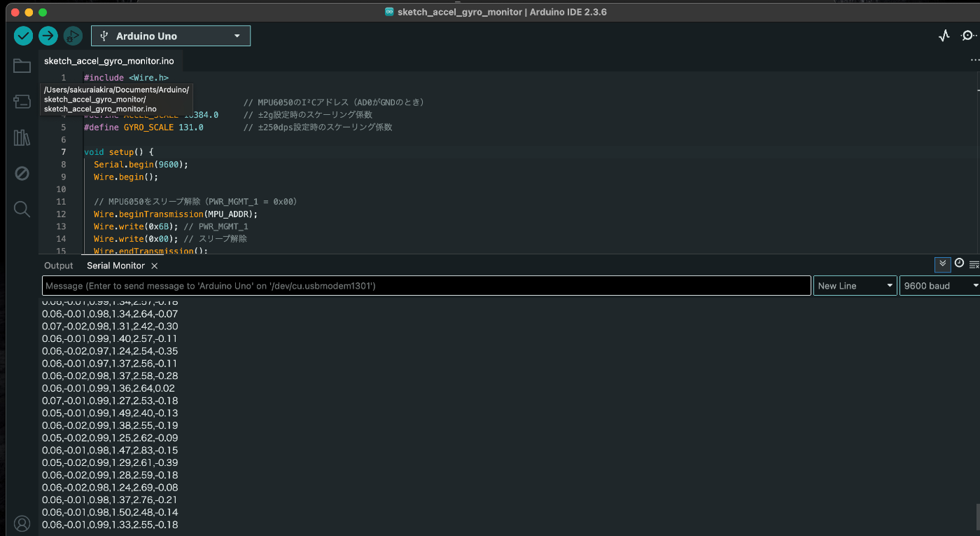Click the user account icon at bottom left
The width and height of the screenshot is (980, 536).
click(x=22, y=523)
